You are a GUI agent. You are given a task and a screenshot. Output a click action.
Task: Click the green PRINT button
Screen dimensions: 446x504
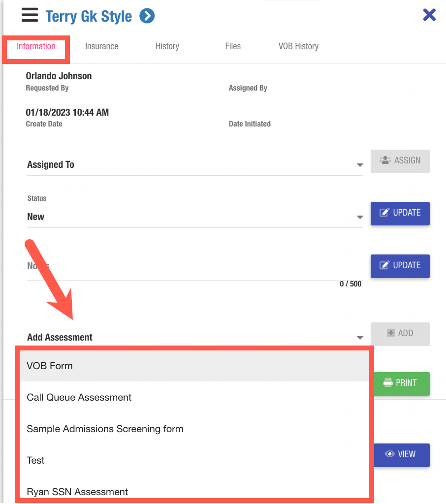click(402, 383)
